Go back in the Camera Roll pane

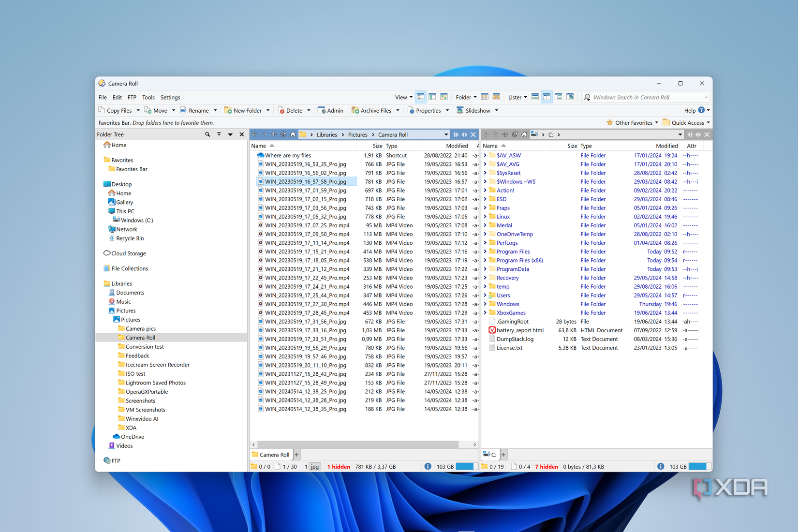255,134
